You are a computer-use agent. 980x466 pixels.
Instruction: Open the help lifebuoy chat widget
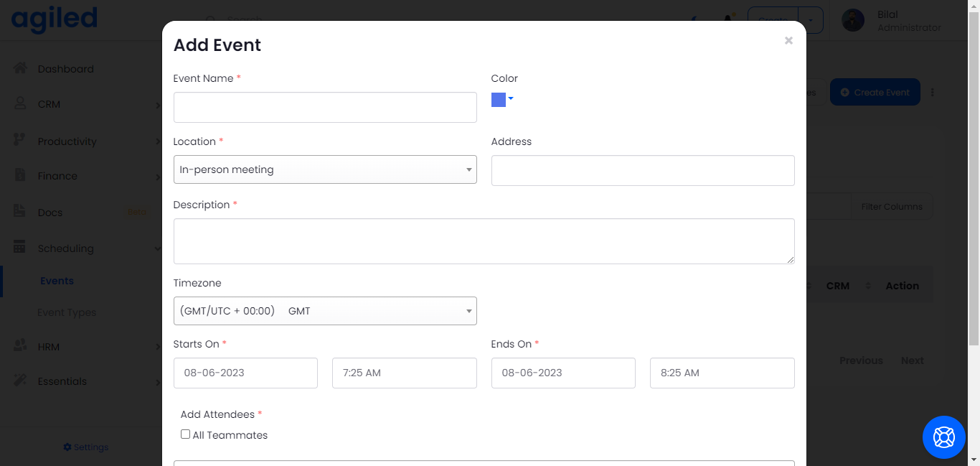coord(943,437)
